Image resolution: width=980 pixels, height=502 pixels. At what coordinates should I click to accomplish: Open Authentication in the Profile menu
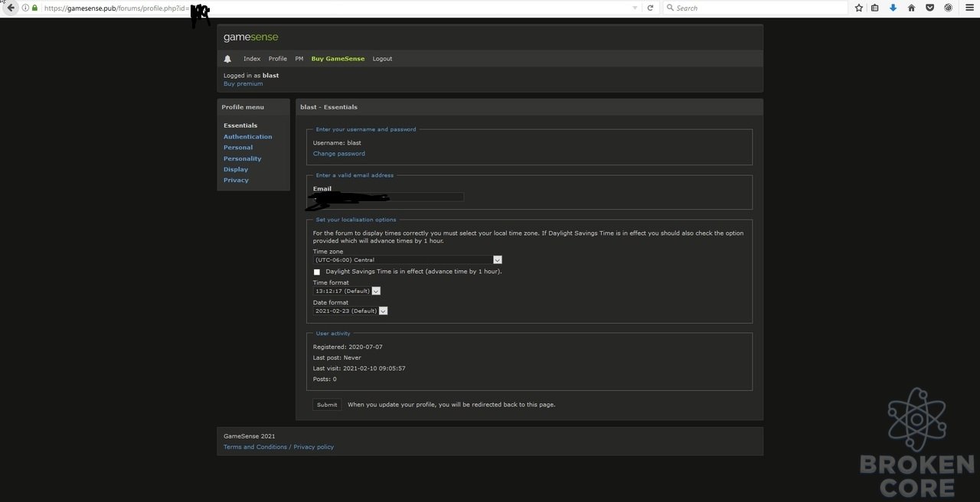(x=247, y=137)
